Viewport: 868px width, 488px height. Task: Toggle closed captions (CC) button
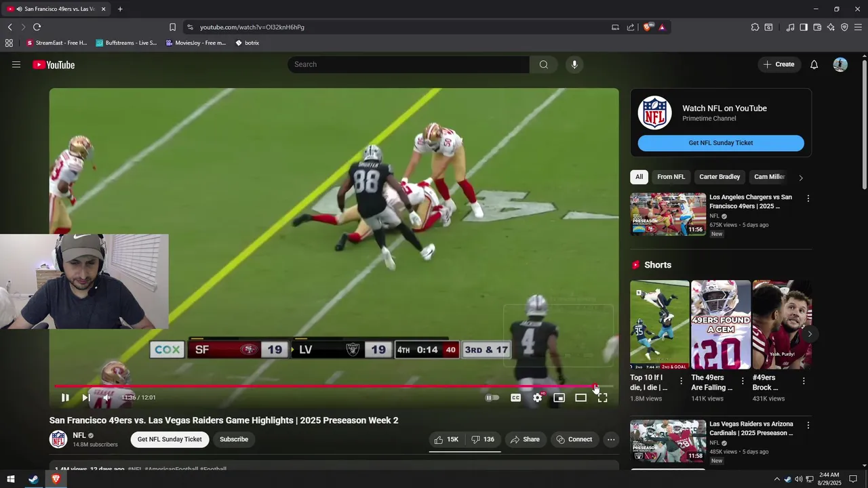516,398
